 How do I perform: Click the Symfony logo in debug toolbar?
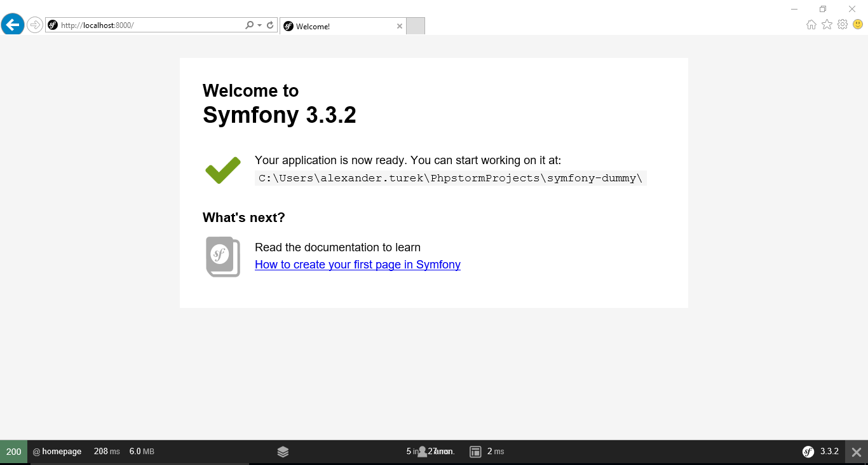808,452
